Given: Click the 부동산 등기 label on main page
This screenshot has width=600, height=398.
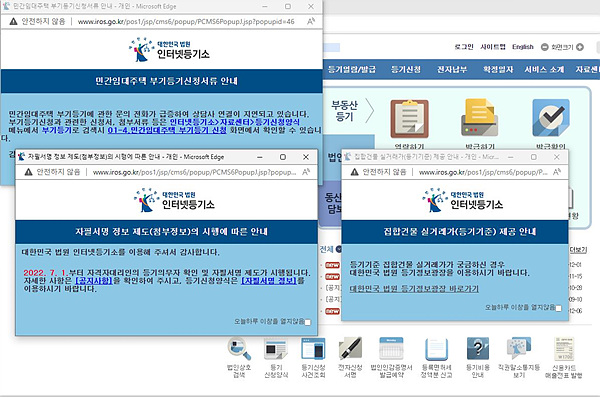Looking at the screenshot, I should click(344, 111).
